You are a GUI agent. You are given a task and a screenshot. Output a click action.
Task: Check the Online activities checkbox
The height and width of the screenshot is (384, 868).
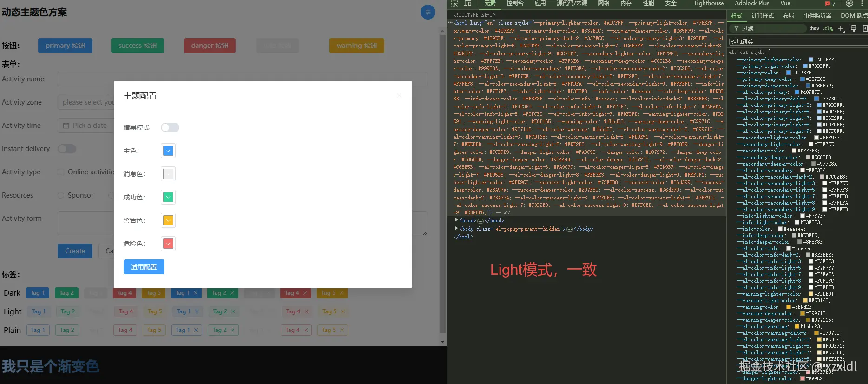click(61, 172)
